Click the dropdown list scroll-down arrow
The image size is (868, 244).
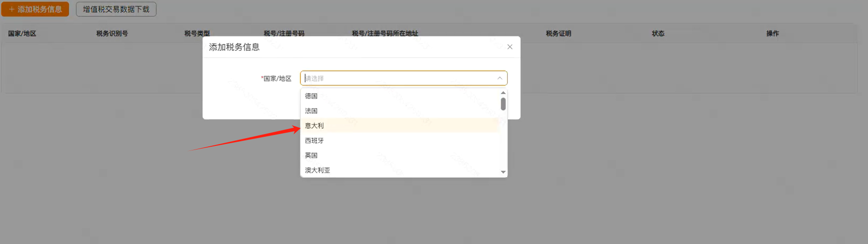coord(503,172)
